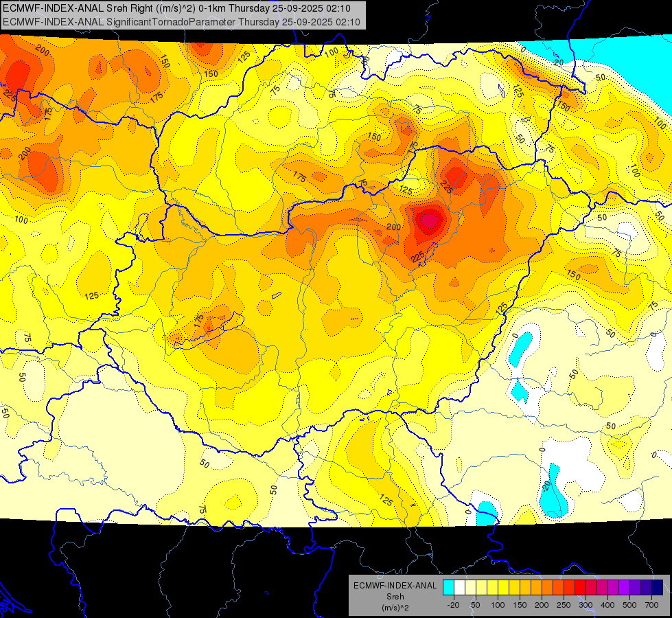The width and height of the screenshot is (672, 618).
Task: Click the 400 tick label on legend
Action: pyautogui.click(x=607, y=605)
